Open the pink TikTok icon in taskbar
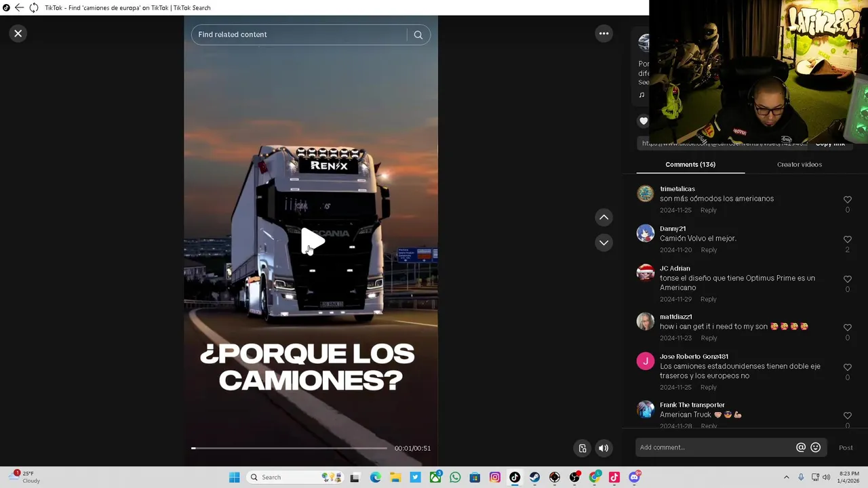 point(614,477)
